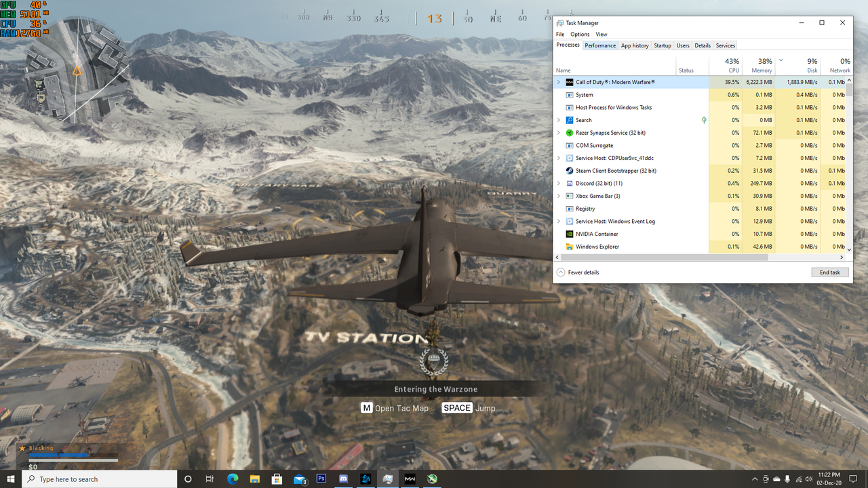Sort processes by Network column header
The width and height of the screenshot is (868, 488).
click(836, 65)
